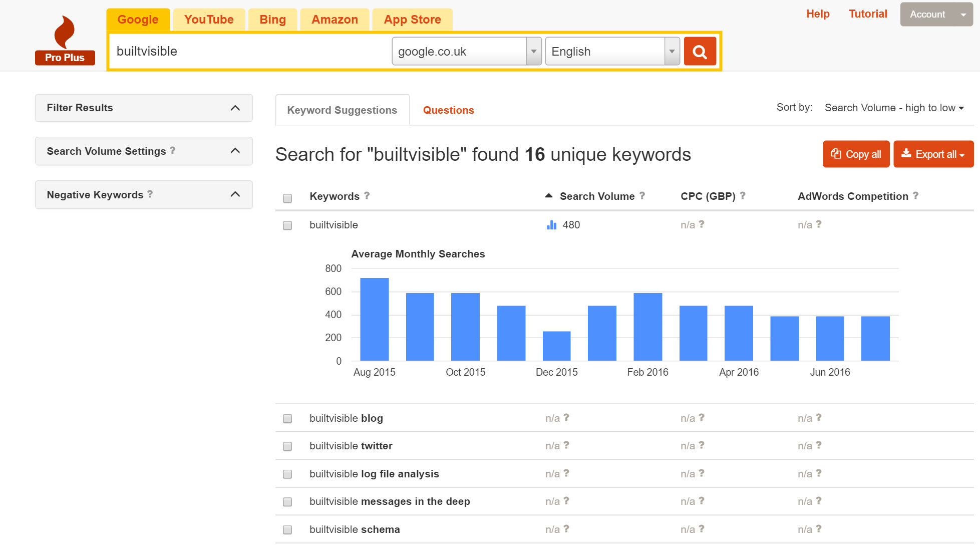Click the sort arrow before Search Volume header
Viewport: 980px width, 545px height.
549,196
